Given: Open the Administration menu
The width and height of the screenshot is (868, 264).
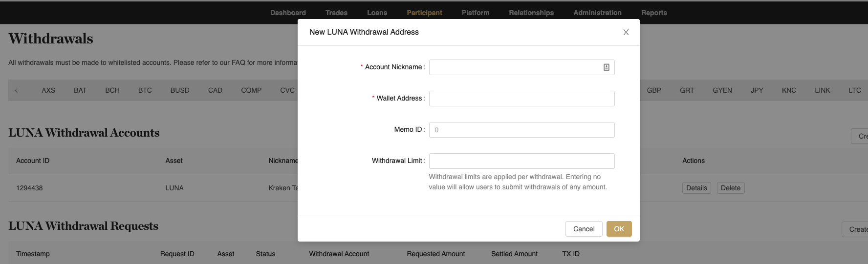Looking at the screenshot, I should [x=597, y=13].
